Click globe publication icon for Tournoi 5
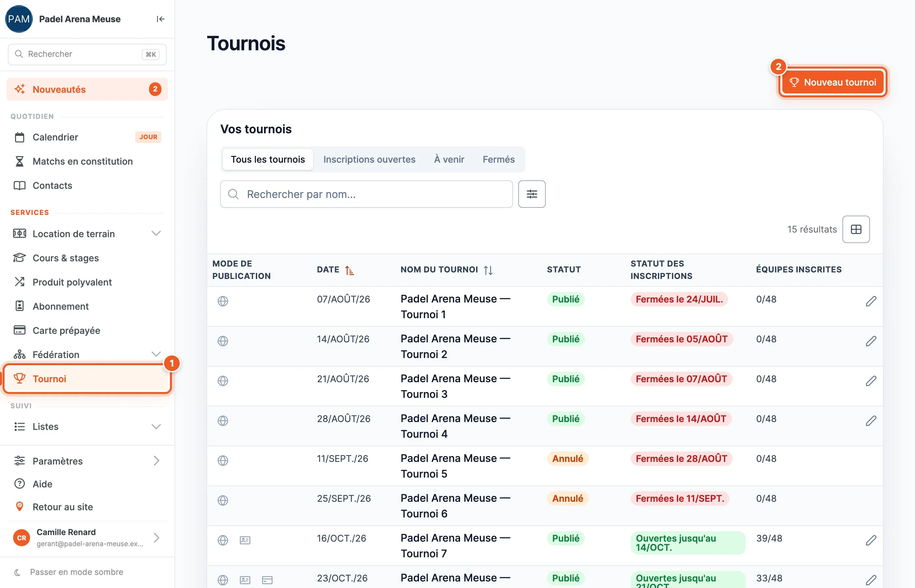915x588 pixels. pyautogui.click(x=223, y=461)
